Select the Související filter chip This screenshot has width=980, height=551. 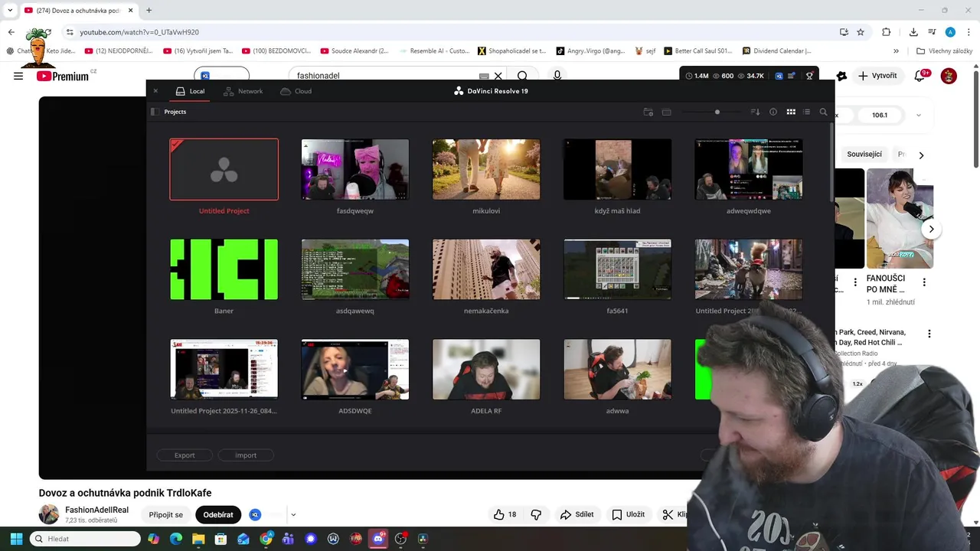[x=864, y=155]
